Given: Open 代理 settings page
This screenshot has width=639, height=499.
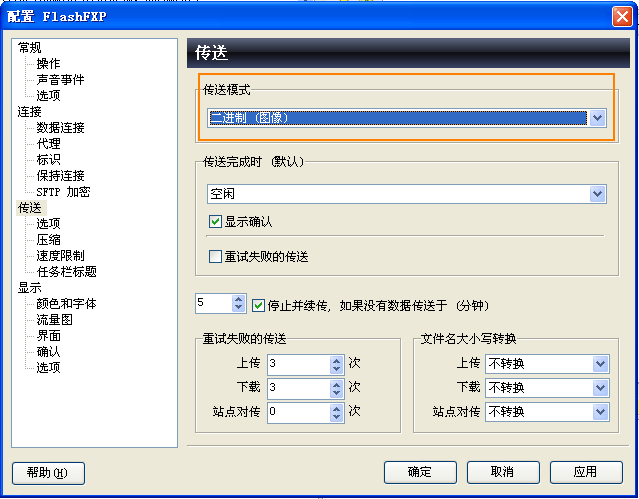Looking at the screenshot, I should click(48, 144).
